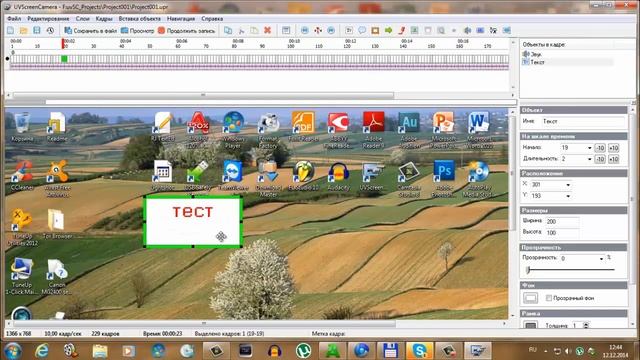Open uTorrent from the taskbar
Viewport: 640px width, 360px height.
(x=303, y=351)
